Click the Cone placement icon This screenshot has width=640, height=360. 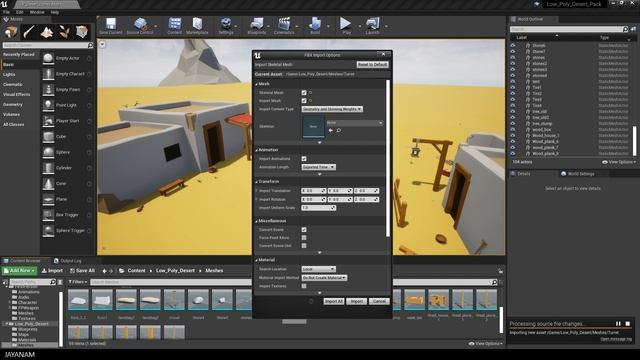click(48, 184)
